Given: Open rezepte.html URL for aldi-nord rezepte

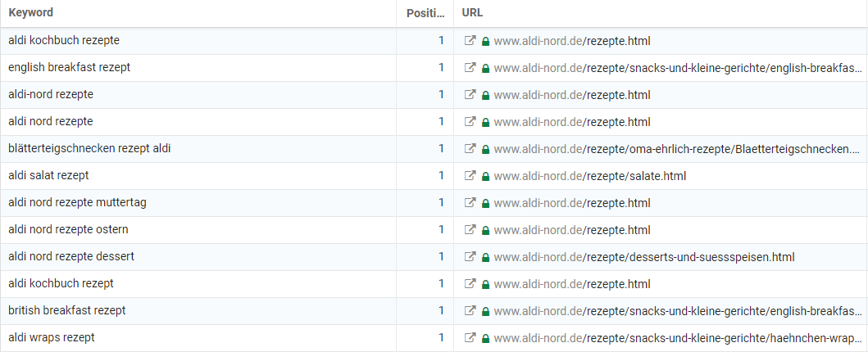Looking at the screenshot, I should pos(572,94).
